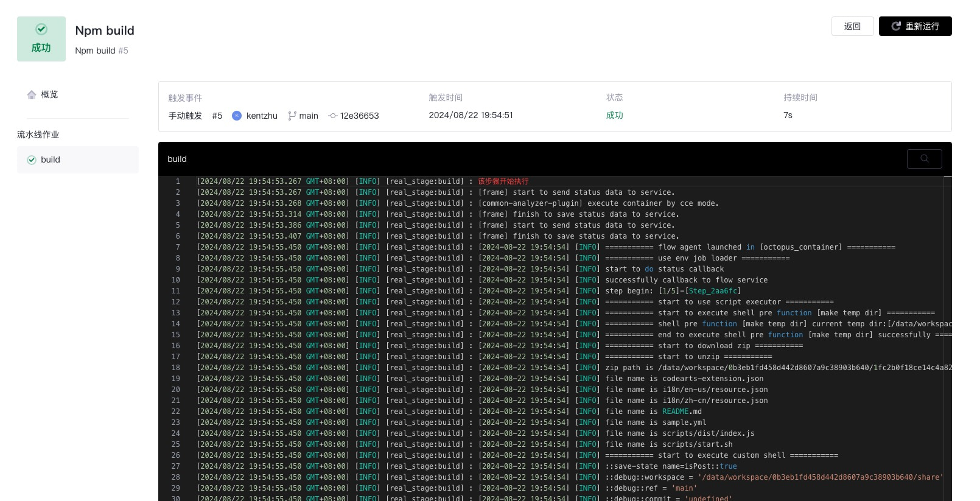Click the home icon beside 概览
The width and height of the screenshot is (980, 501).
32,94
